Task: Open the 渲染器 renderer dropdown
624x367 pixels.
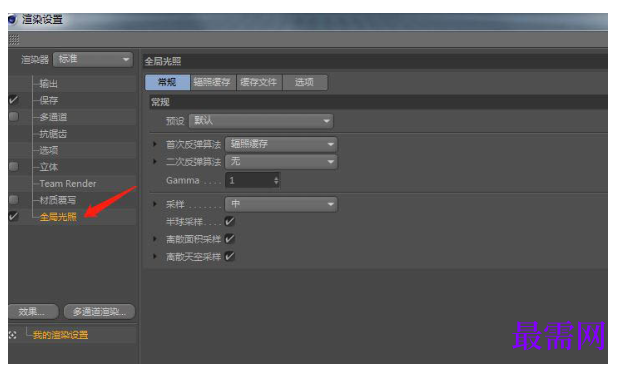Action: pos(93,60)
